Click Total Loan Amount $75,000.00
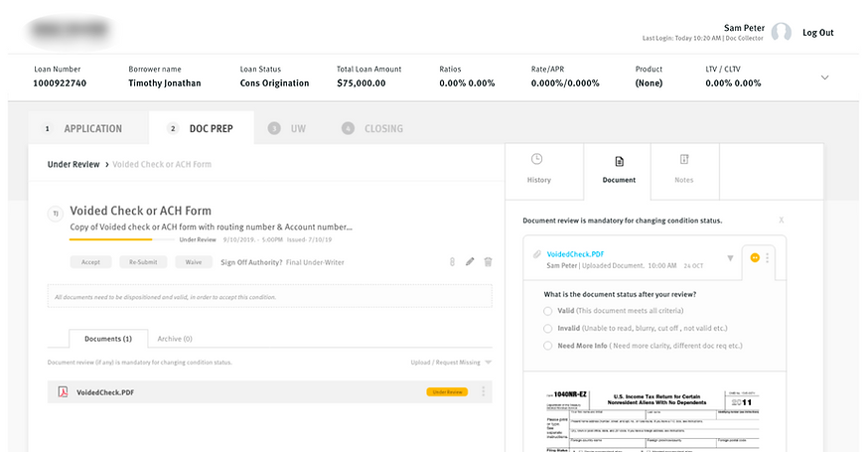The image size is (868, 452). [361, 83]
